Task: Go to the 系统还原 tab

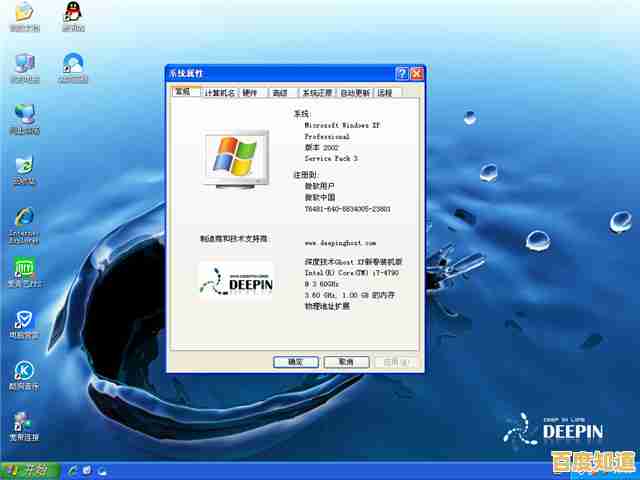Action: pos(317,93)
